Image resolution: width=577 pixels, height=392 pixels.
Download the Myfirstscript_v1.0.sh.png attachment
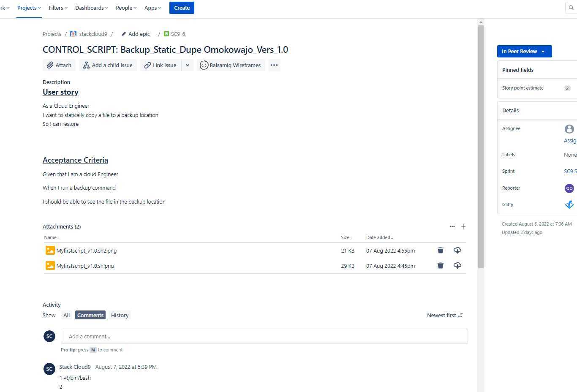pos(457,265)
